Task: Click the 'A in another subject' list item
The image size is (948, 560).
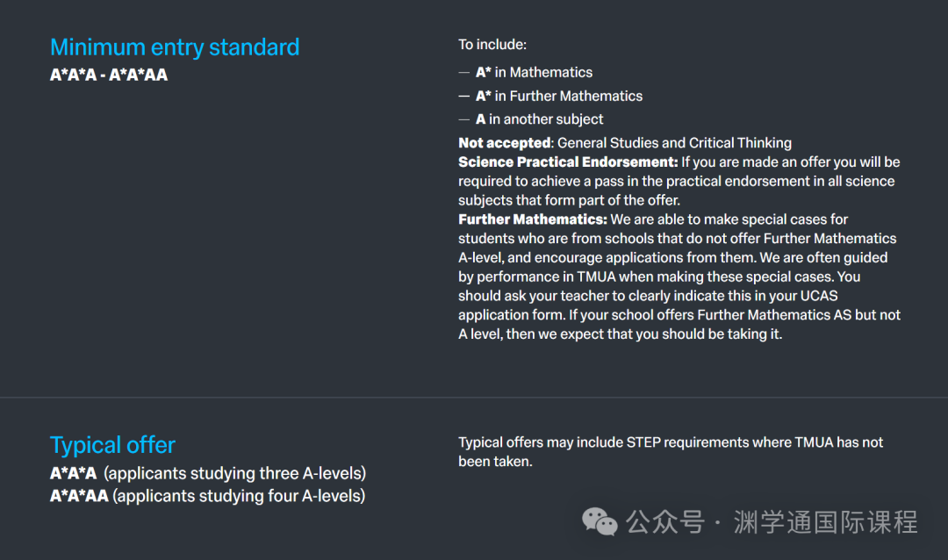Action: point(539,119)
